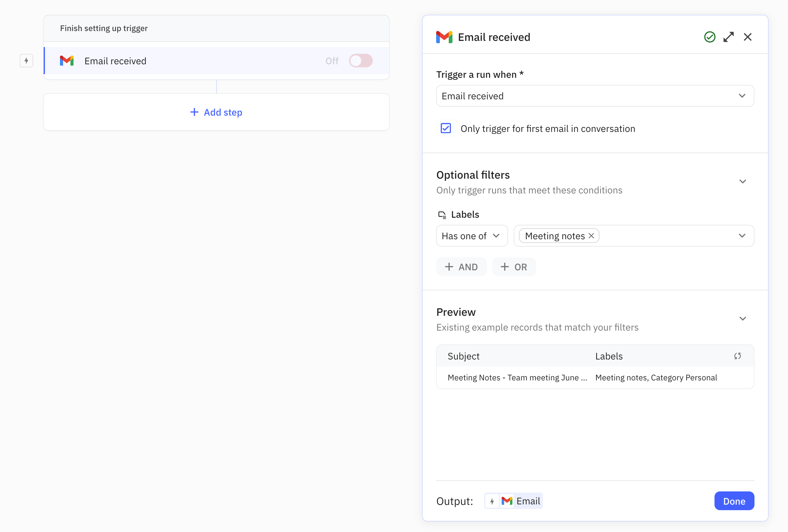This screenshot has height=532, width=788.
Task: Add an OR filter condition
Action: tap(514, 267)
